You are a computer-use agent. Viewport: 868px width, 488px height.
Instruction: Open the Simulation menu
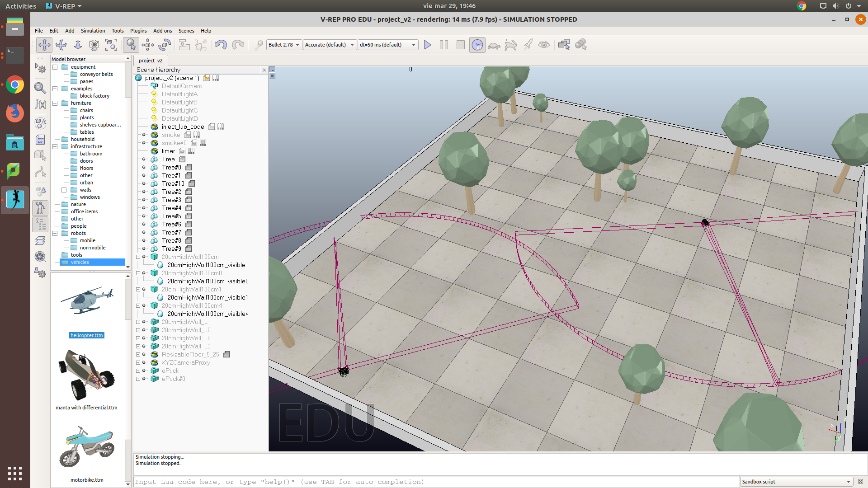point(93,31)
